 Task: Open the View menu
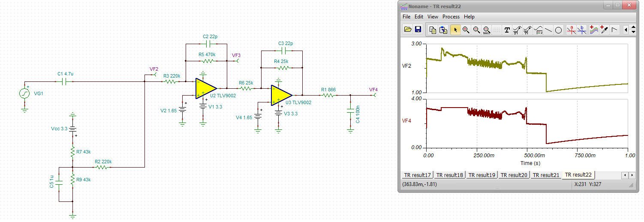click(x=433, y=17)
